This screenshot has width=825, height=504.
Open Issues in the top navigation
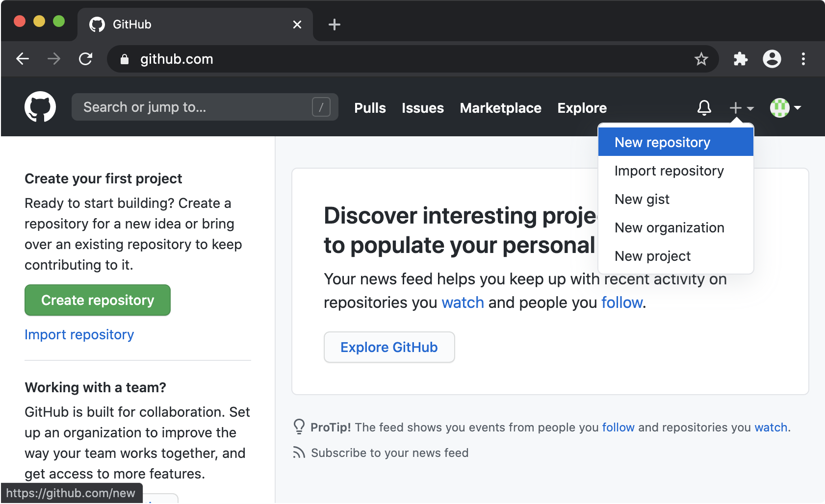click(x=423, y=108)
